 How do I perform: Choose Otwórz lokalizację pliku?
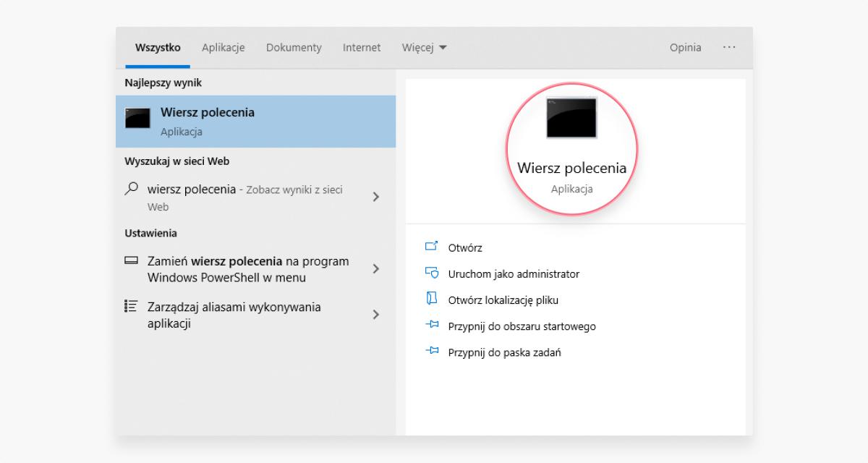(503, 300)
